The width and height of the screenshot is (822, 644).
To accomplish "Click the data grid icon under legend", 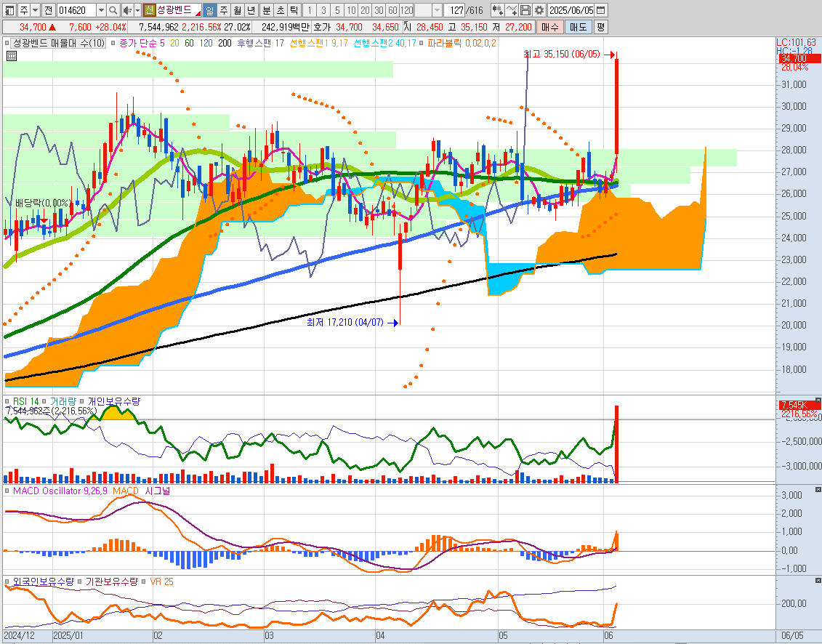I will [12, 55].
